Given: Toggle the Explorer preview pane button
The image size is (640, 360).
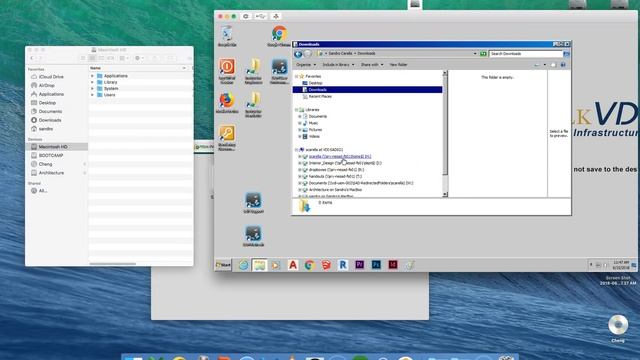Looking at the screenshot, I should 553,65.
